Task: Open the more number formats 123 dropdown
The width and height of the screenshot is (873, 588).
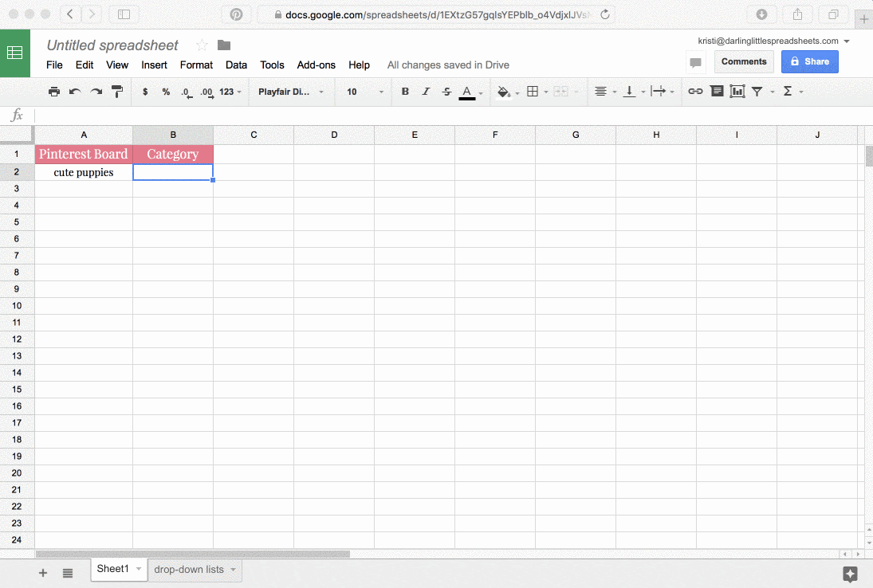Action: [x=230, y=92]
